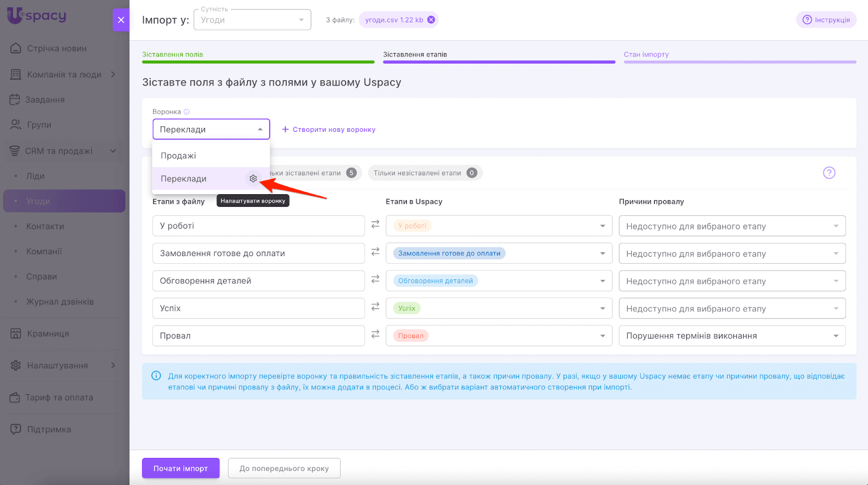Switch to Зіставлення полів step tab
Image resolution: width=868 pixels, height=485 pixels.
173,55
